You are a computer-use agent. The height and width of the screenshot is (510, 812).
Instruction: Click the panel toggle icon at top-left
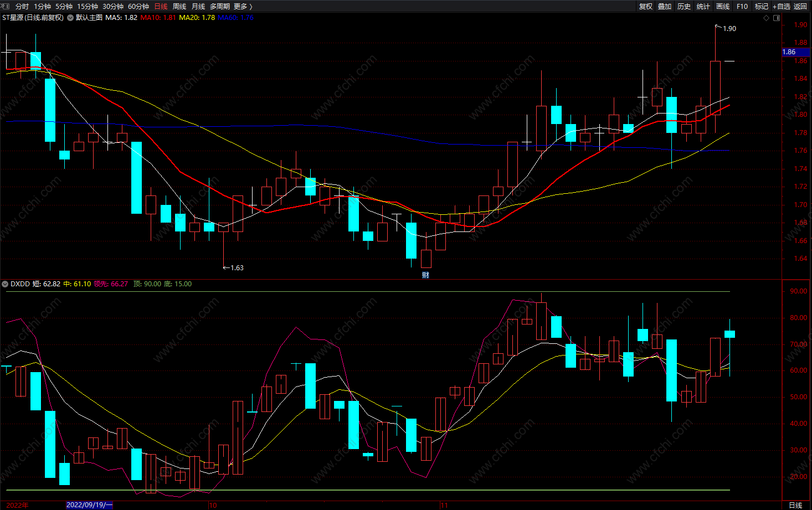pos(6,6)
